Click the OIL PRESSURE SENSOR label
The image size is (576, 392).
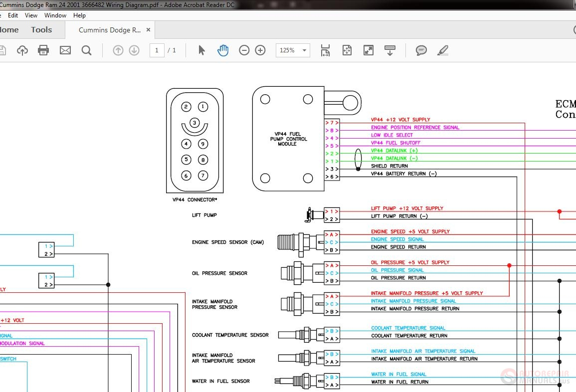[x=219, y=273]
